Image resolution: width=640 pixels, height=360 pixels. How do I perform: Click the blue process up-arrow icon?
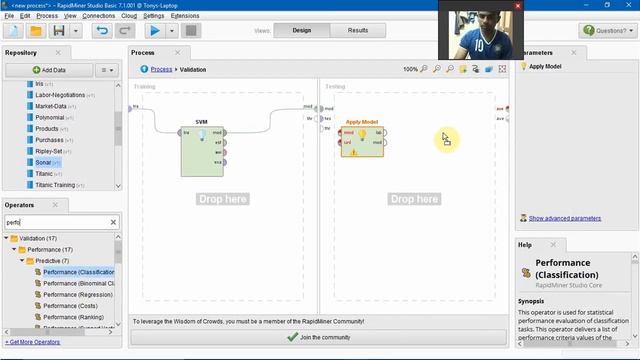click(x=144, y=69)
